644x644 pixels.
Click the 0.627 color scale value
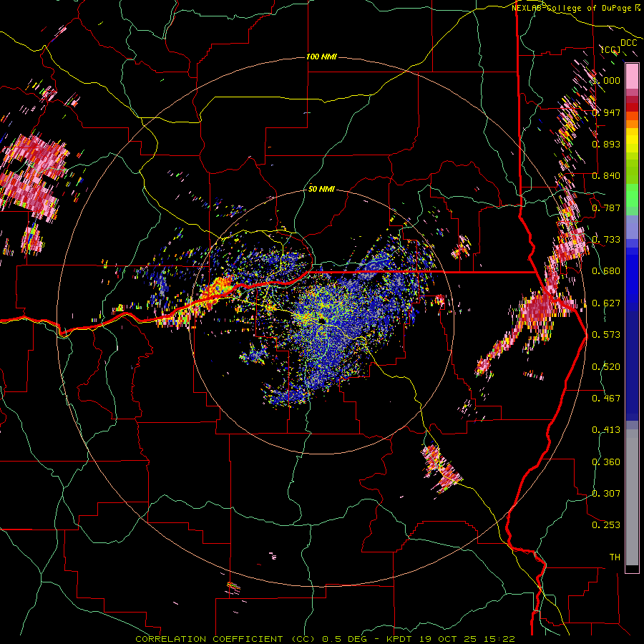point(606,303)
